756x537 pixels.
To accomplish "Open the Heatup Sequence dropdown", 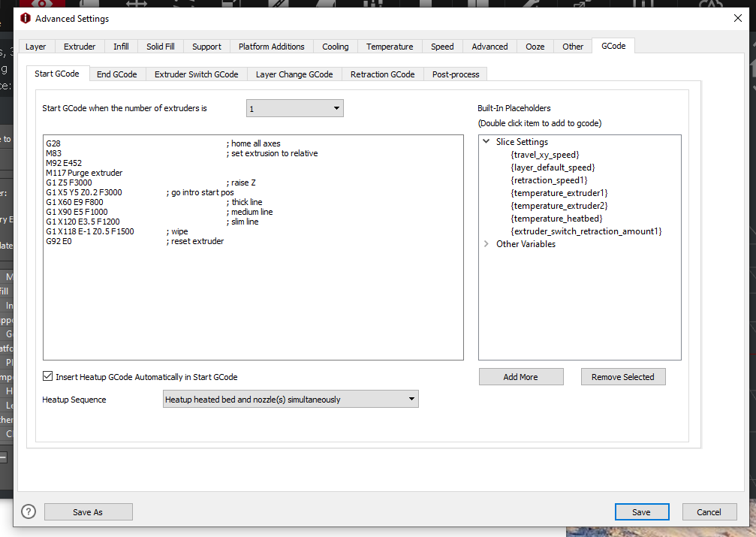I will (291, 399).
